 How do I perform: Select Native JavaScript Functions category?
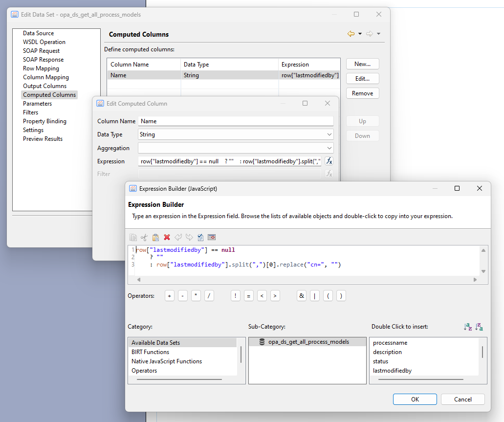click(x=167, y=361)
